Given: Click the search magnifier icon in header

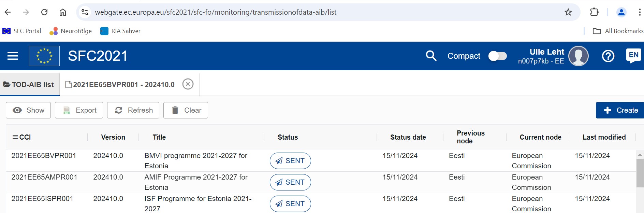Looking at the screenshot, I should click(x=431, y=56).
